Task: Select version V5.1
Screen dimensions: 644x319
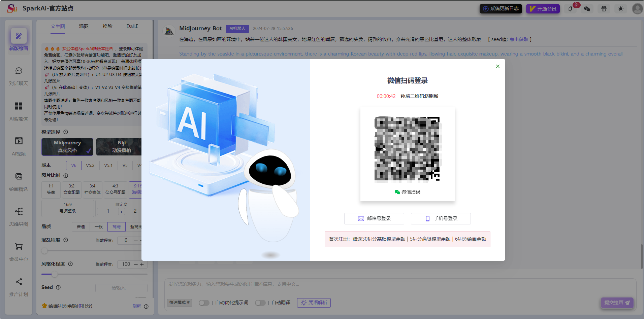Action: 108,166
